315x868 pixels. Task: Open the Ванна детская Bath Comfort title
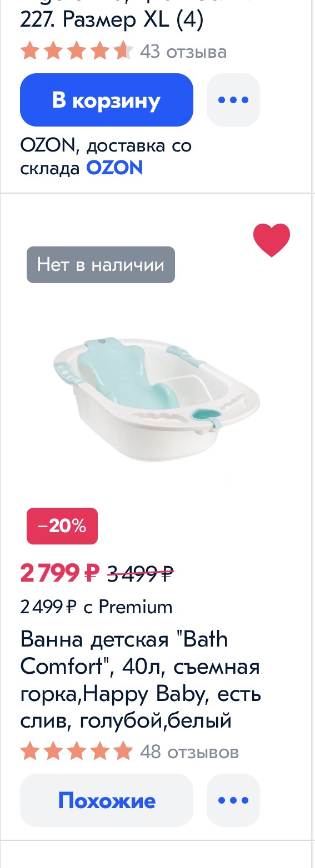coord(141,680)
